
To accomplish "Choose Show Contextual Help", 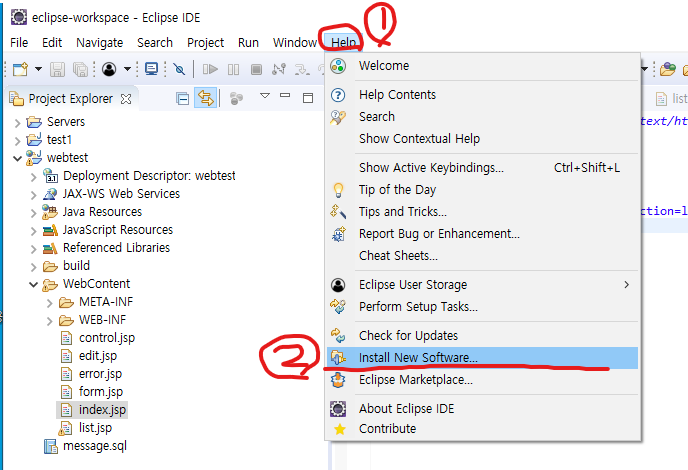I will pos(482,139).
